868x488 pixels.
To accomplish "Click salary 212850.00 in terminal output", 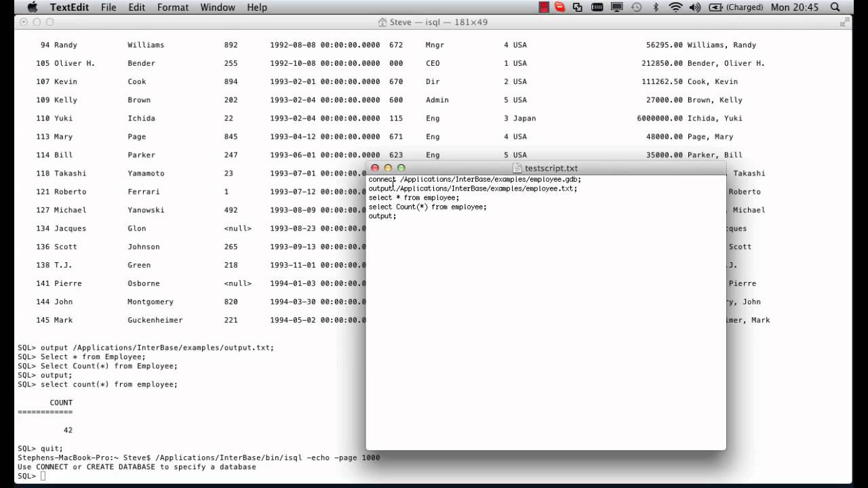I will [x=662, y=64].
